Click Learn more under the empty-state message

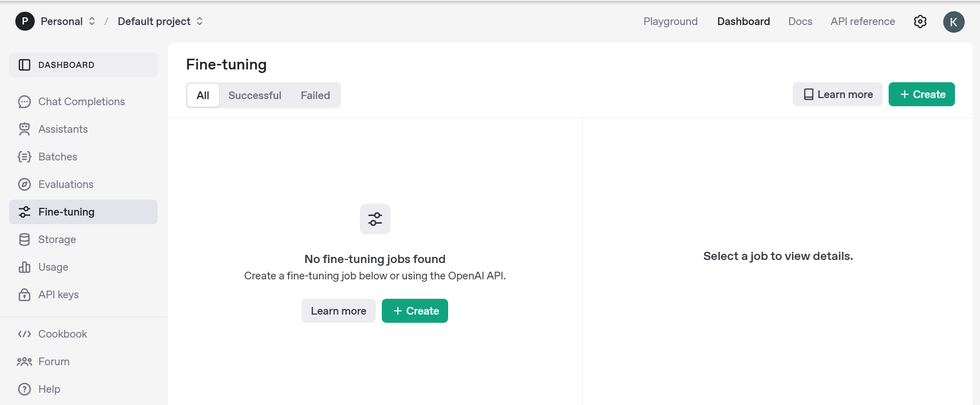point(338,311)
